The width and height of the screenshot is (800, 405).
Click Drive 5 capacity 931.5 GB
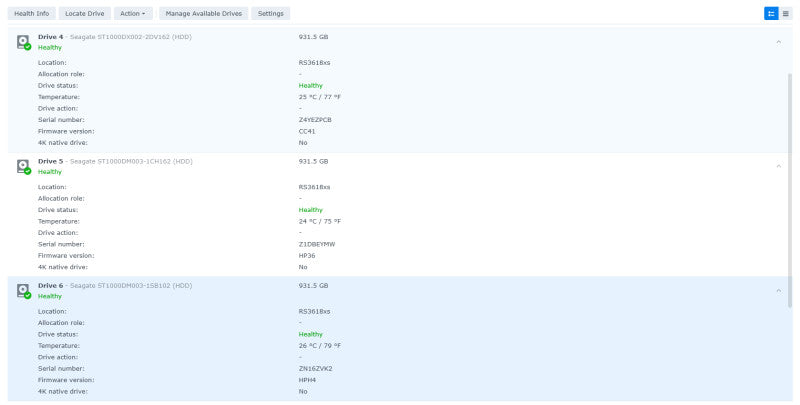point(313,161)
